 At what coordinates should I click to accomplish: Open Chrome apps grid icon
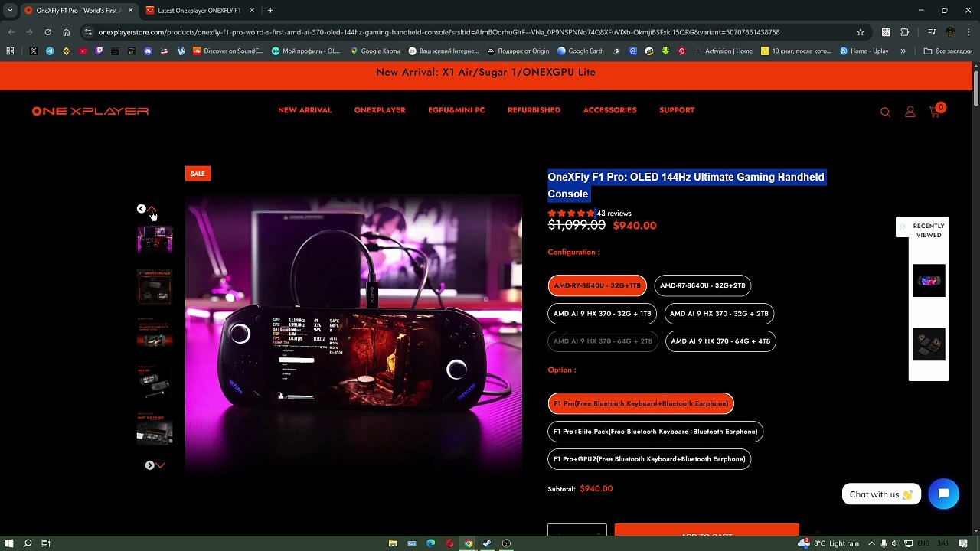click(x=10, y=51)
